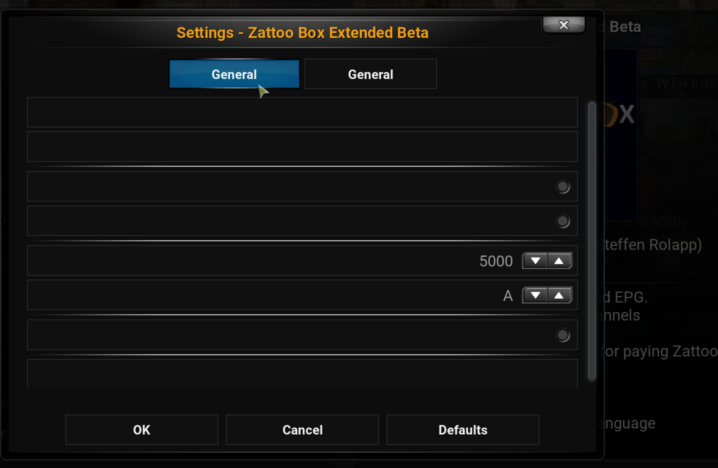Toggle the second radio button above 5000 row

click(563, 222)
